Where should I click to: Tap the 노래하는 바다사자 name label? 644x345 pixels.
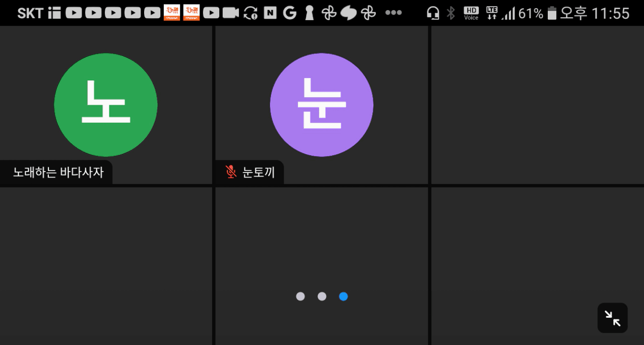[x=58, y=172]
